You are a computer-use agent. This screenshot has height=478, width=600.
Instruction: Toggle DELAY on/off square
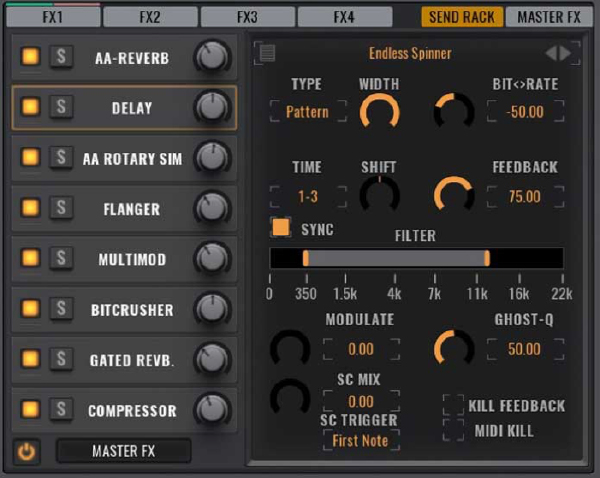click(31, 106)
